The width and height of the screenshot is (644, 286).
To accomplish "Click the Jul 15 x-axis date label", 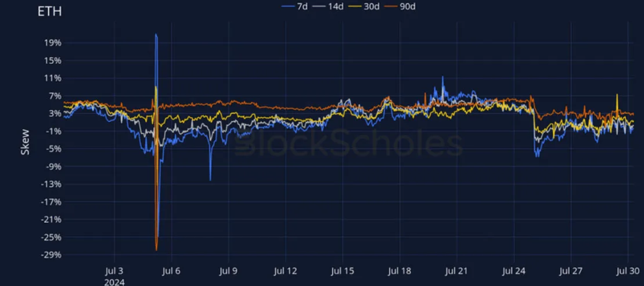I will [343, 271].
